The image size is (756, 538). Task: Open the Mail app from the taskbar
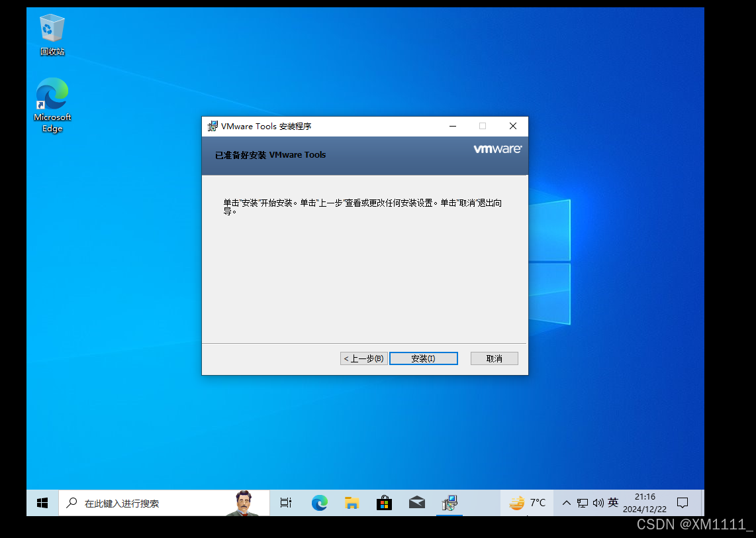pyautogui.click(x=416, y=503)
